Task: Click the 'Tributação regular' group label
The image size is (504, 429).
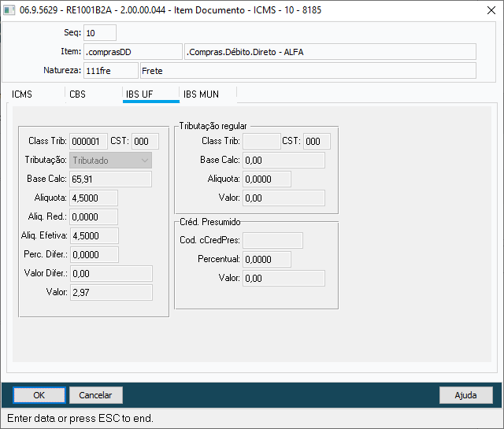Action: 213,126
